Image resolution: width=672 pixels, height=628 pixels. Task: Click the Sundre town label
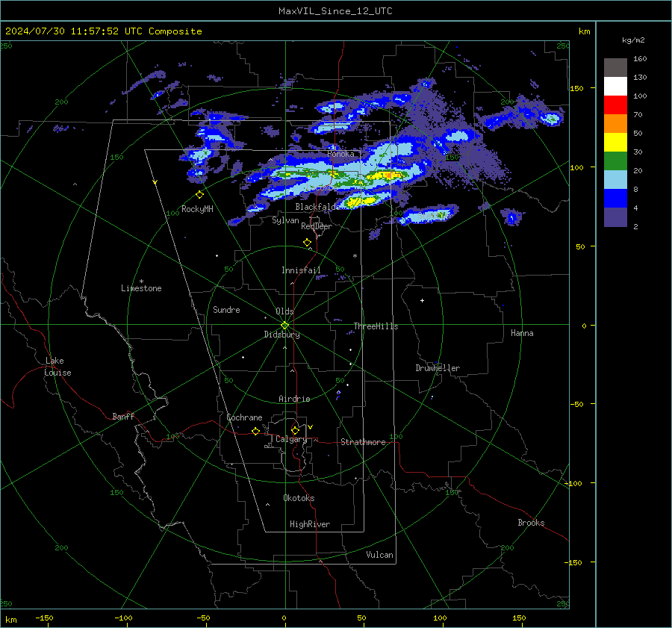(x=226, y=310)
